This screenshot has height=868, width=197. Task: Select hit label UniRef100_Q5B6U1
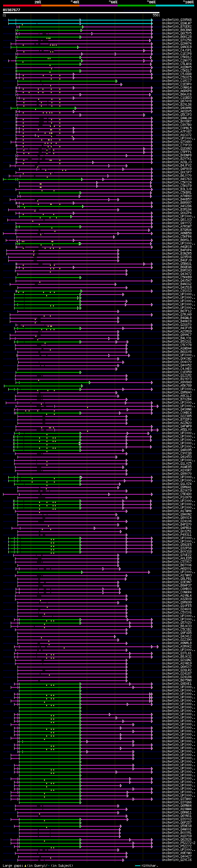coord(176,264)
